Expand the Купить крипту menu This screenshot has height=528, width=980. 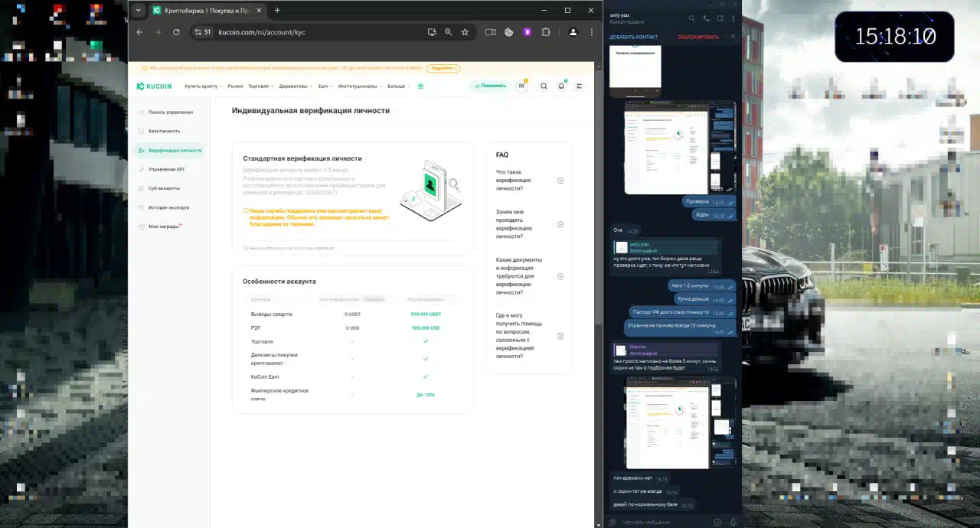click(203, 86)
